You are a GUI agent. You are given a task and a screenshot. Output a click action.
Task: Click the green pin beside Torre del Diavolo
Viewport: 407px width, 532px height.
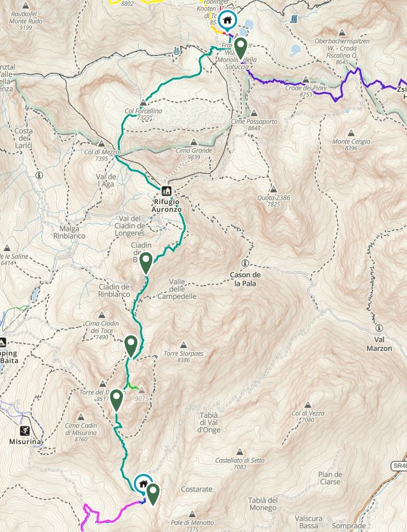pyautogui.click(x=116, y=400)
